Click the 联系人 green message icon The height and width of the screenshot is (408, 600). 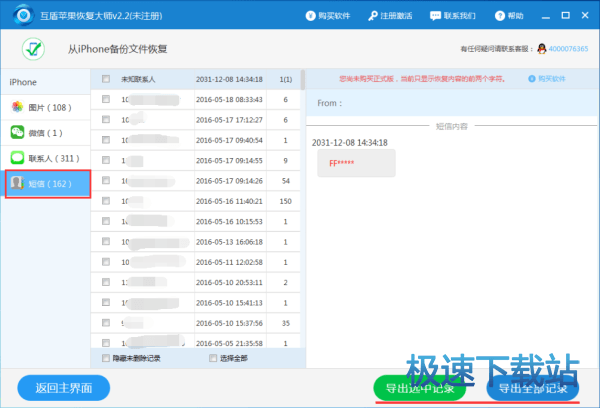tap(17, 158)
